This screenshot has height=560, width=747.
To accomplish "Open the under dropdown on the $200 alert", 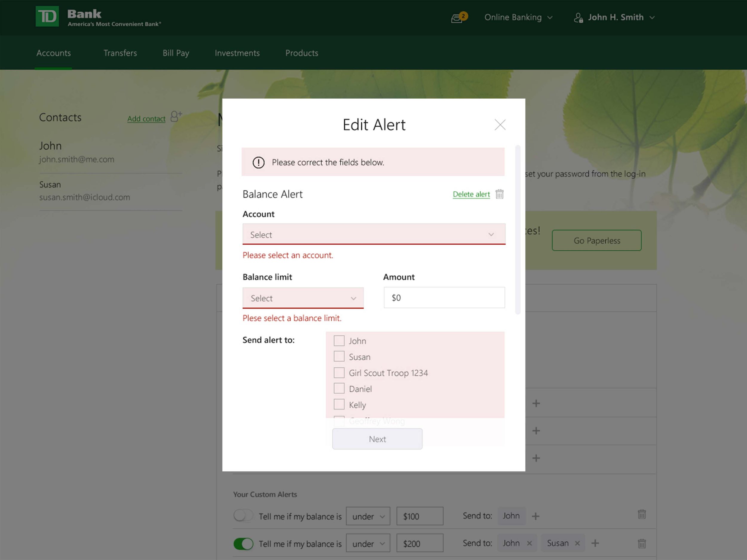I will (368, 543).
